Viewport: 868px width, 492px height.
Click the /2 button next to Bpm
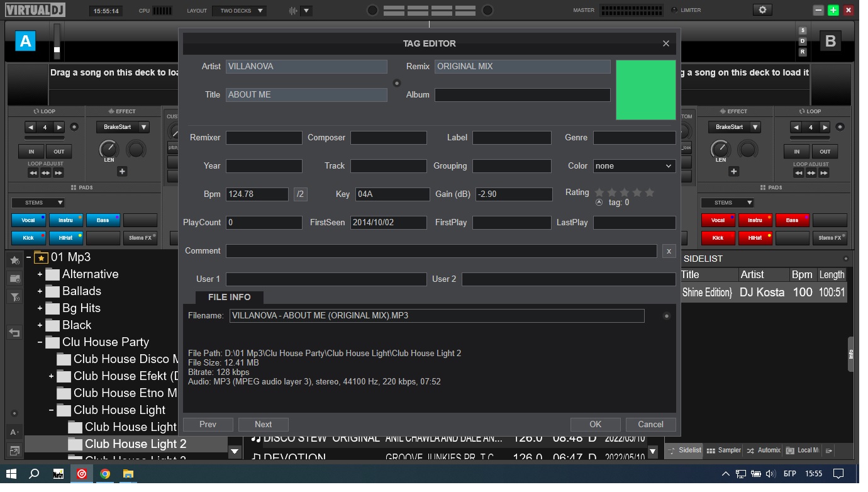click(x=300, y=194)
